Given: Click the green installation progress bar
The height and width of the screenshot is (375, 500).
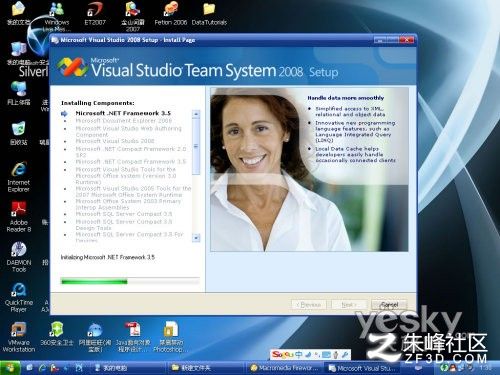Looking at the screenshot, I should pyautogui.click(x=130, y=282).
